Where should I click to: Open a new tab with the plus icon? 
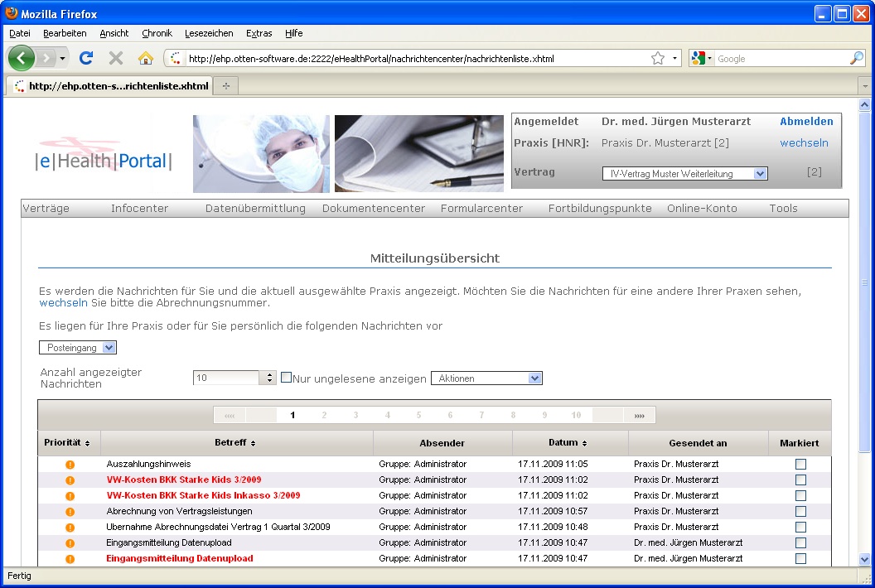[x=226, y=86]
